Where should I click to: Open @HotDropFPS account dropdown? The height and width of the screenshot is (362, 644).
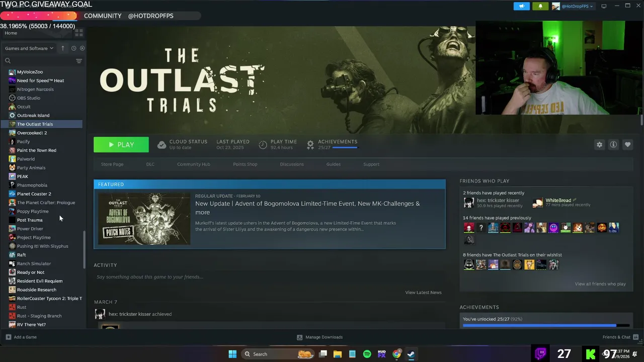(573, 6)
